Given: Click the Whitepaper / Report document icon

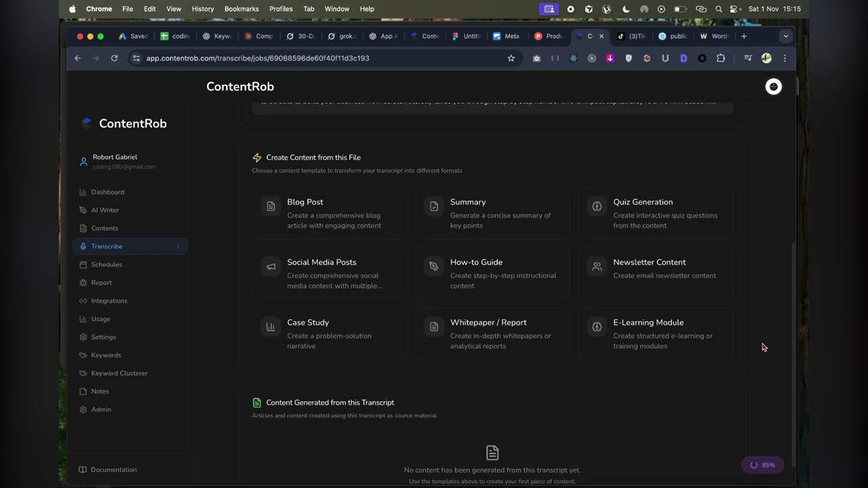Looking at the screenshot, I should pos(434,327).
